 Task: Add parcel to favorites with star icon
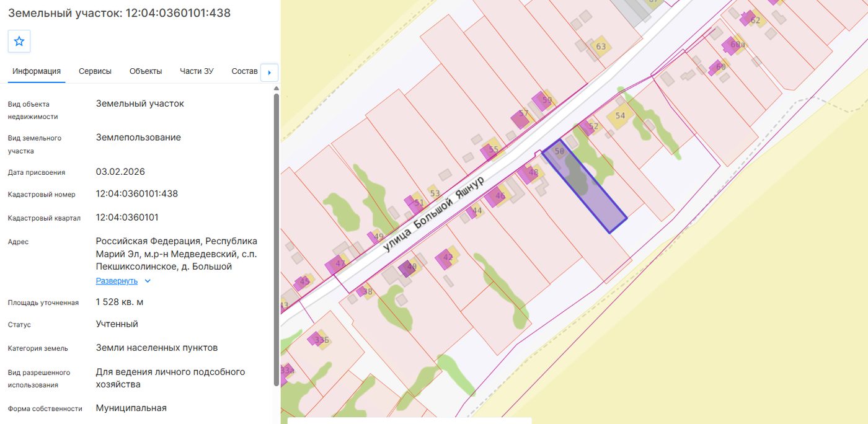(x=19, y=41)
